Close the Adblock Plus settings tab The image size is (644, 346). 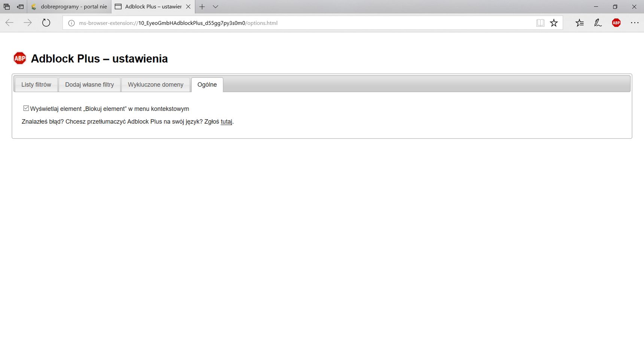(188, 7)
